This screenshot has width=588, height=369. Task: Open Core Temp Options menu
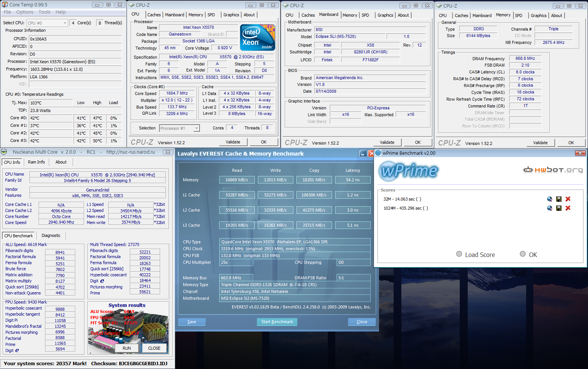pos(25,12)
